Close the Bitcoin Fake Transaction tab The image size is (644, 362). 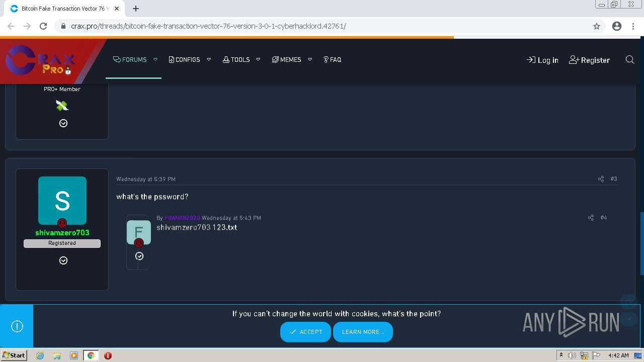click(117, 9)
